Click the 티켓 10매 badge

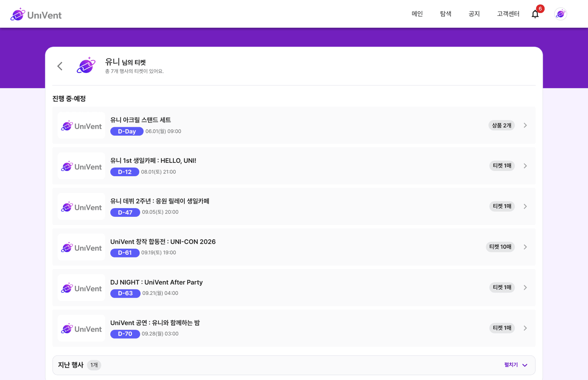point(500,247)
